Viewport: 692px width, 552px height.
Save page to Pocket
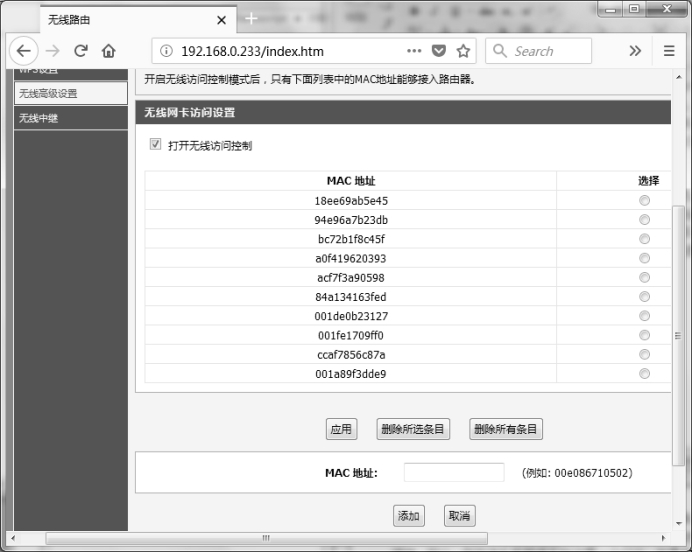click(x=439, y=51)
